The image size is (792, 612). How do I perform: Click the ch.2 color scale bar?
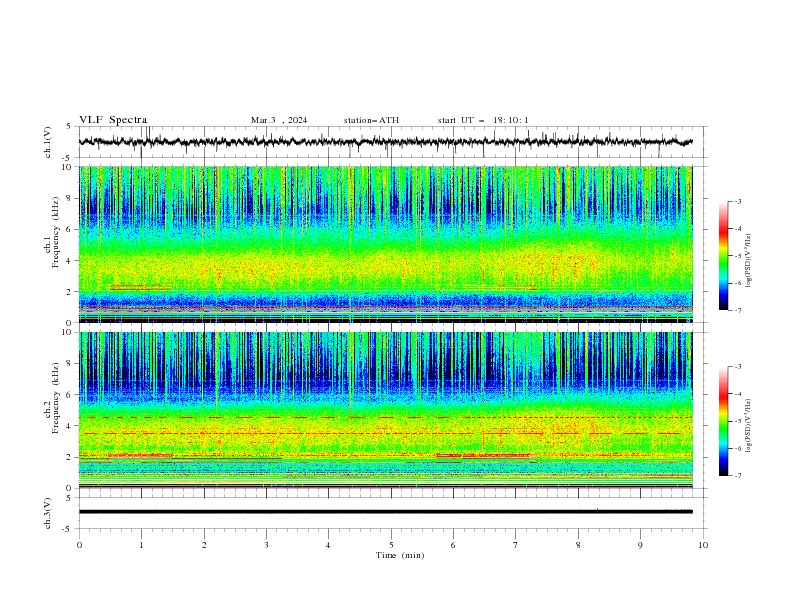click(x=723, y=421)
